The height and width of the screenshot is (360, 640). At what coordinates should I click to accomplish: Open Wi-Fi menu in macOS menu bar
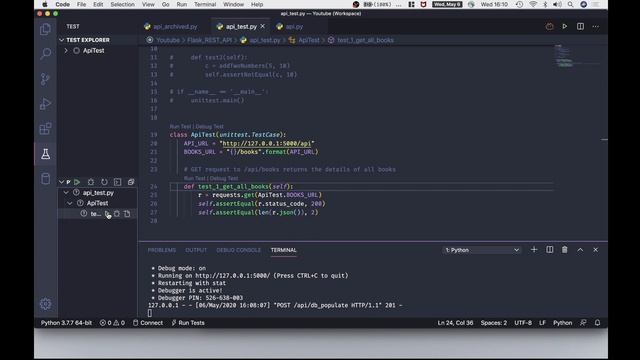click(533, 4)
